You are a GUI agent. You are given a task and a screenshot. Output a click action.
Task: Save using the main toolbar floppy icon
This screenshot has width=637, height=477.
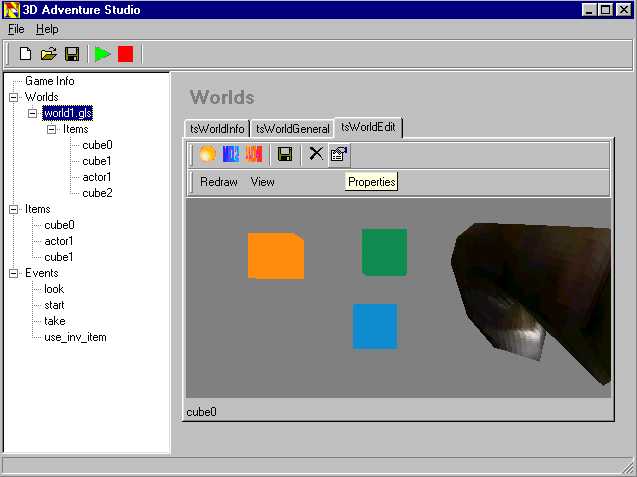(x=72, y=54)
